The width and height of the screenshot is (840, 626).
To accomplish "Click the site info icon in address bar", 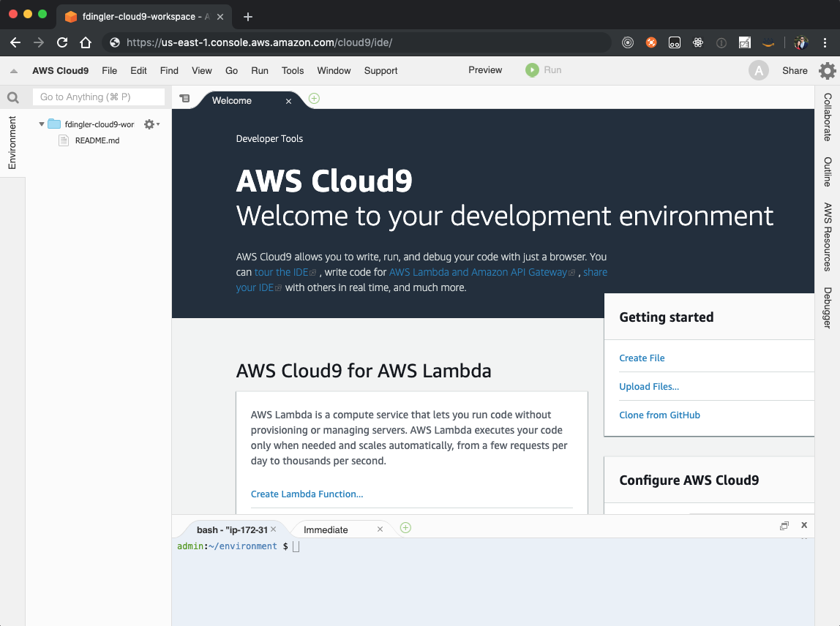I will click(114, 43).
